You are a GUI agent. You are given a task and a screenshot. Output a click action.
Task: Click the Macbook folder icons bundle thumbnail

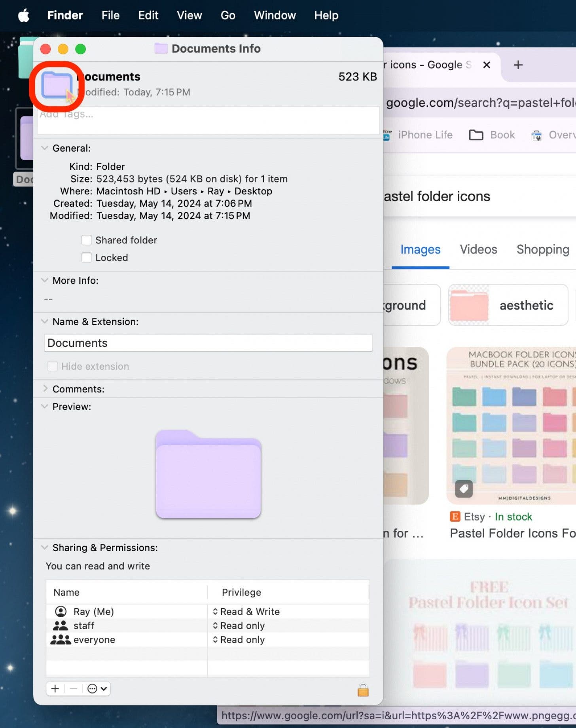pos(511,426)
